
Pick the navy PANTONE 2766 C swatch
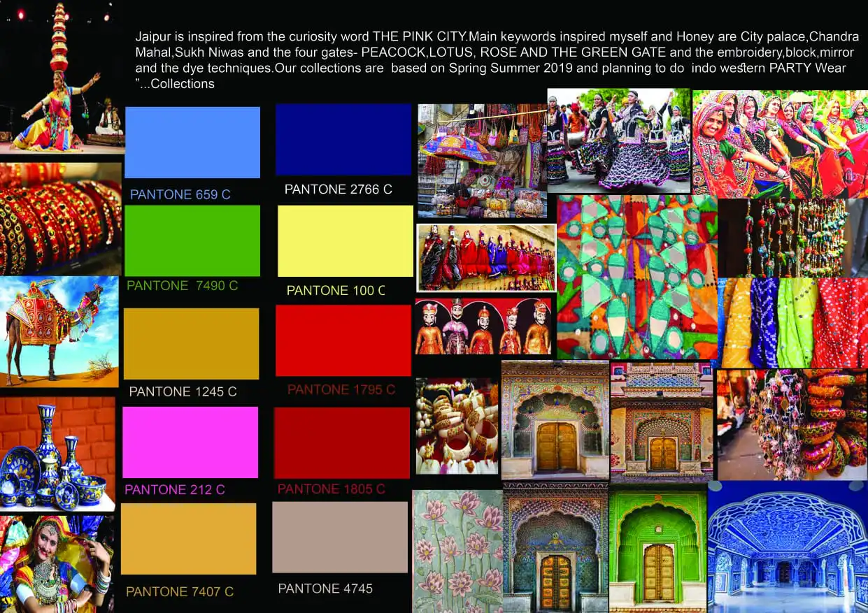coord(343,139)
